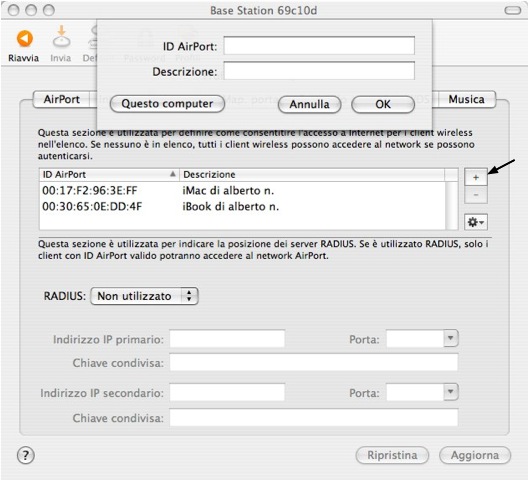Click the Invia upload icon
The width and height of the screenshot is (528, 480).
click(x=61, y=36)
